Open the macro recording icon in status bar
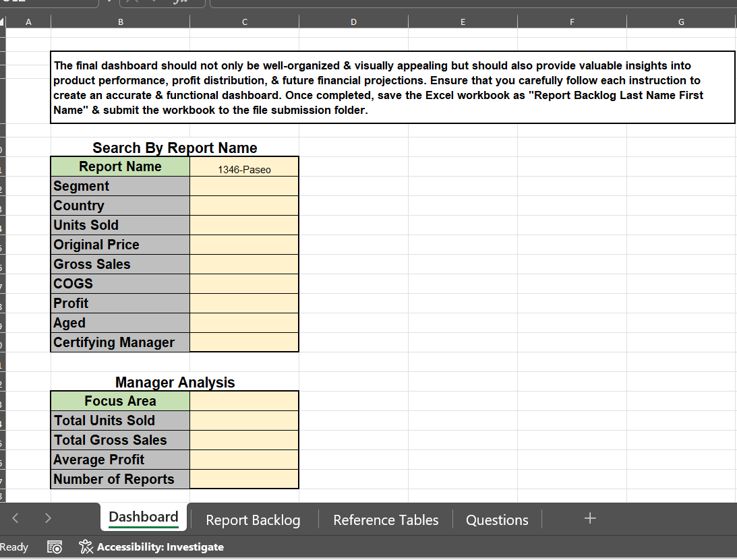 pos(54,547)
